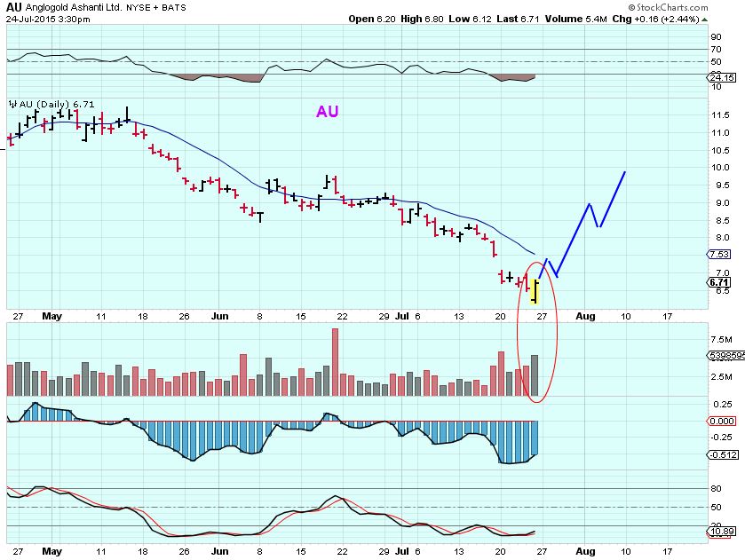This screenshot has height=560, width=745.
Task: Click the Last 6.71 value
Action: tap(518, 19)
